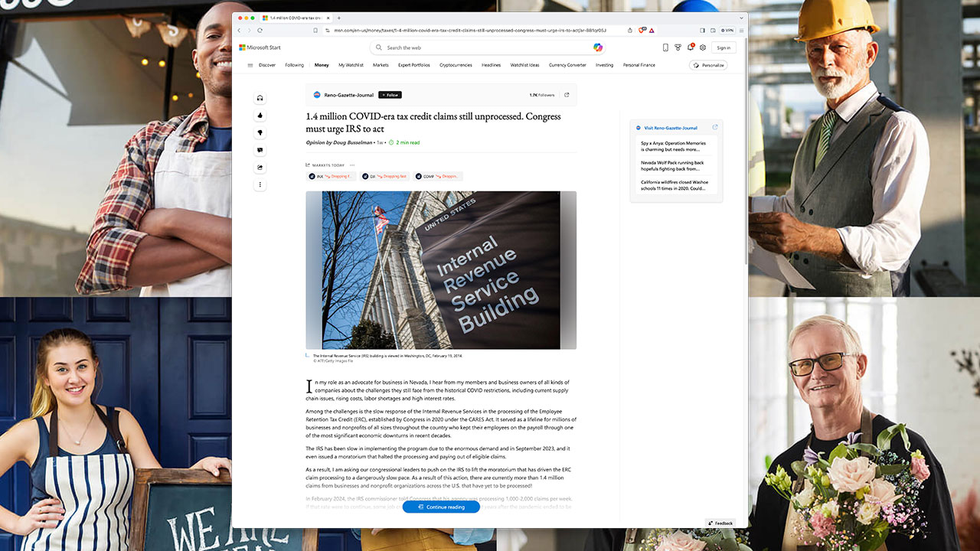The image size is (980, 551).
Task: Go back using the browser back arrow
Action: tap(239, 30)
